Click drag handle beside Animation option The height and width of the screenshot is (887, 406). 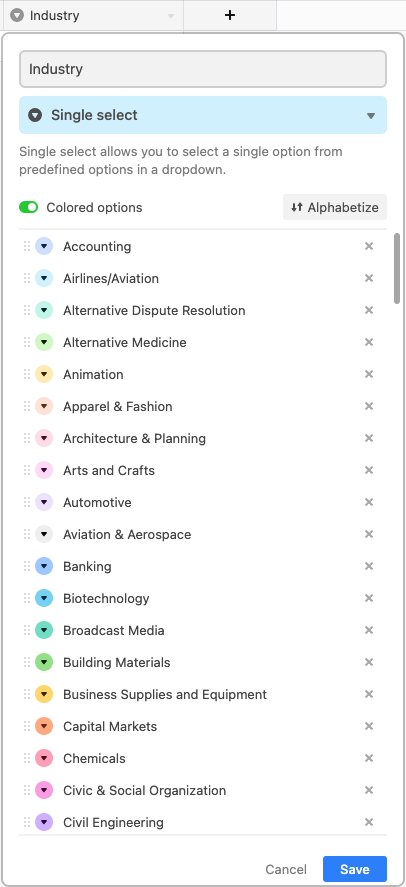pos(27,374)
